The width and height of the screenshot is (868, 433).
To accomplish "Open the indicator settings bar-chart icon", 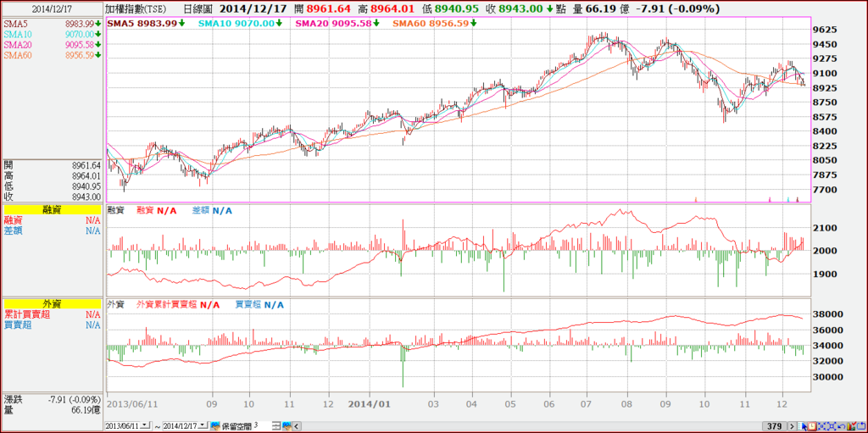I will click(x=851, y=426).
